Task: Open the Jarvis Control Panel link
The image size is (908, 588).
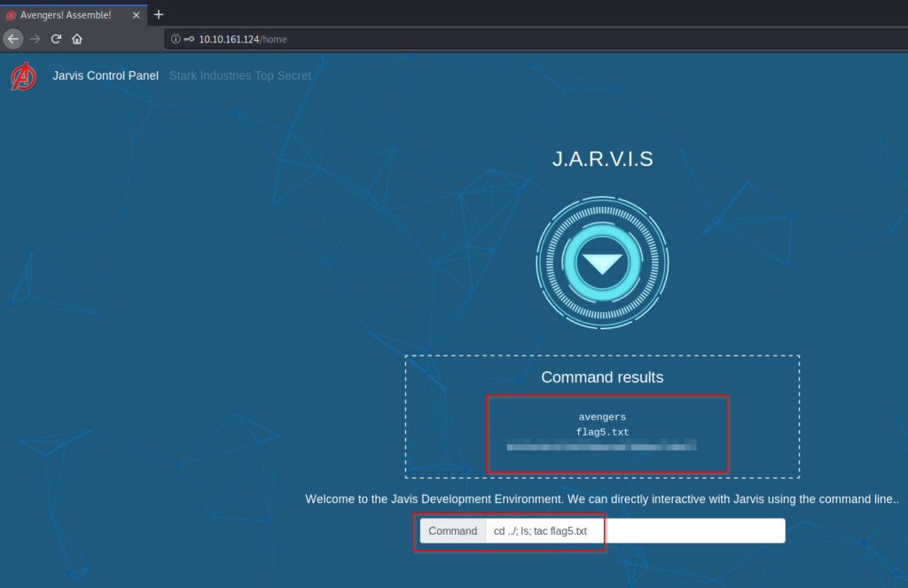Action: click(106, 76)
